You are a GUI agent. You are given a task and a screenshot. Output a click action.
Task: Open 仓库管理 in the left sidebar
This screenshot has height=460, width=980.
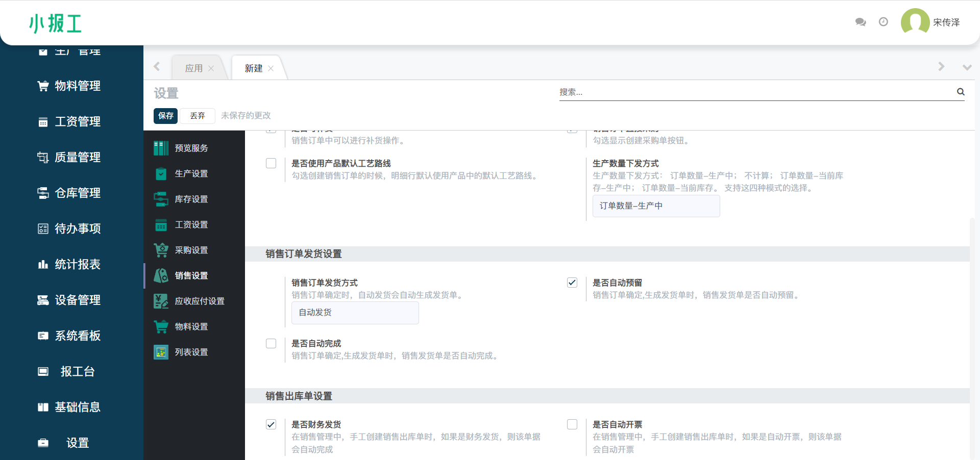click(77, 193)
